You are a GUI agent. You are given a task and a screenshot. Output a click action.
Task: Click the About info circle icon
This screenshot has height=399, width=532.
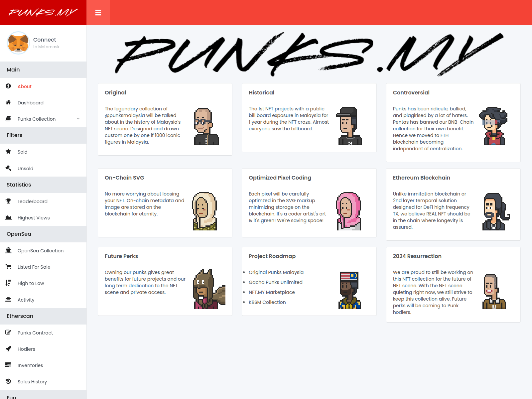pos(8,86)
